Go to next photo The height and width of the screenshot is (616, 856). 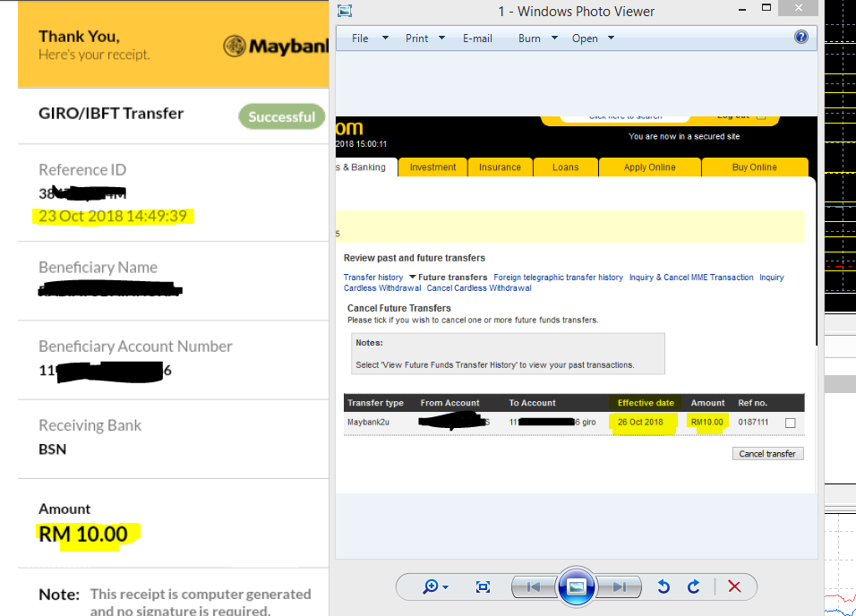(x=619, y=587)
